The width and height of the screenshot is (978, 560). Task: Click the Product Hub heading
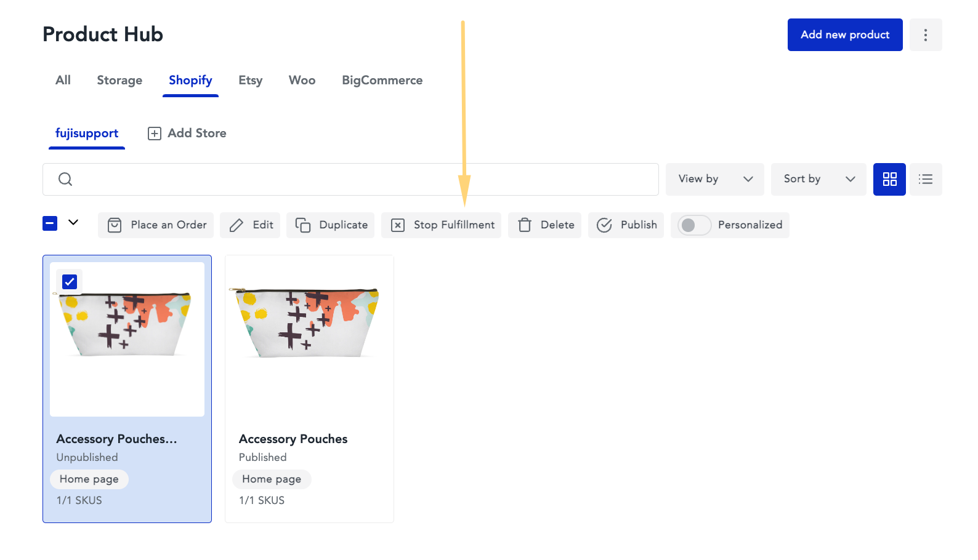[103, 34]
